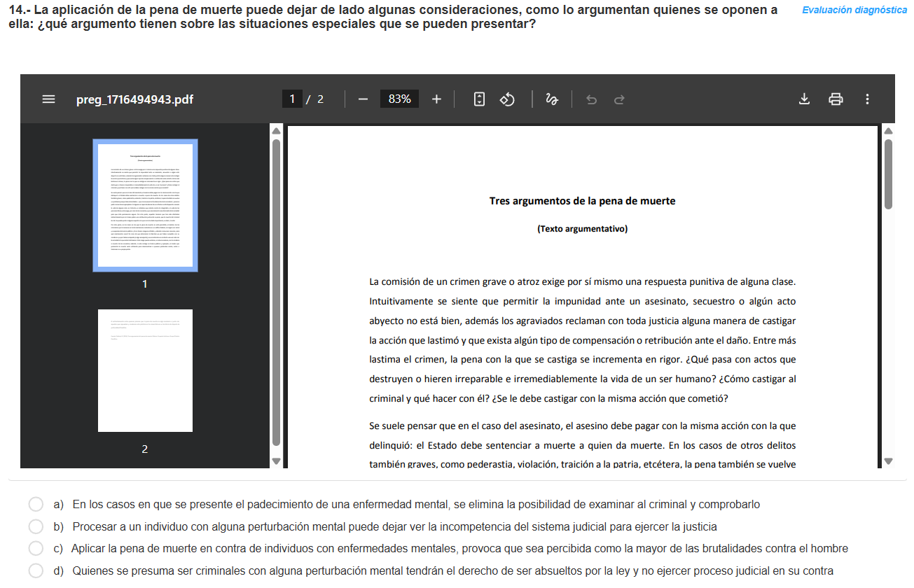The width and height of the screenshot is (914, 588).
Task: Edit the 83% zoom level value
Action: tap(399, 99)
